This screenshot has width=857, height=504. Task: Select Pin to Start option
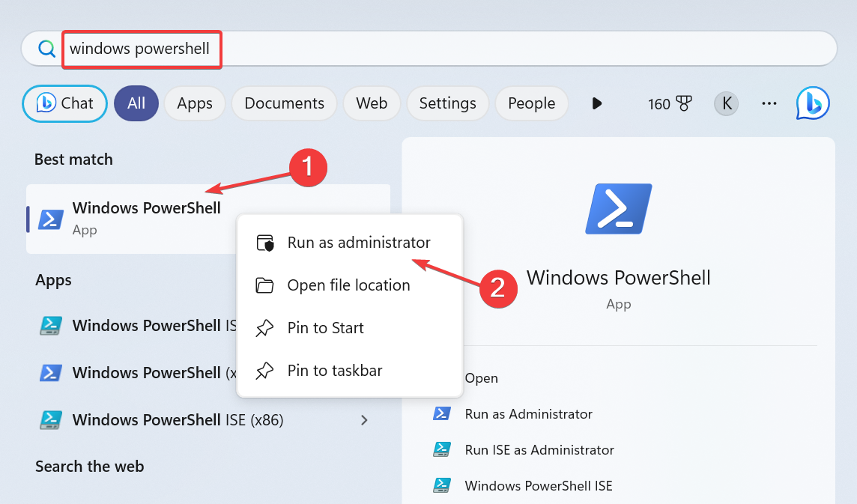tap(325, 328)
